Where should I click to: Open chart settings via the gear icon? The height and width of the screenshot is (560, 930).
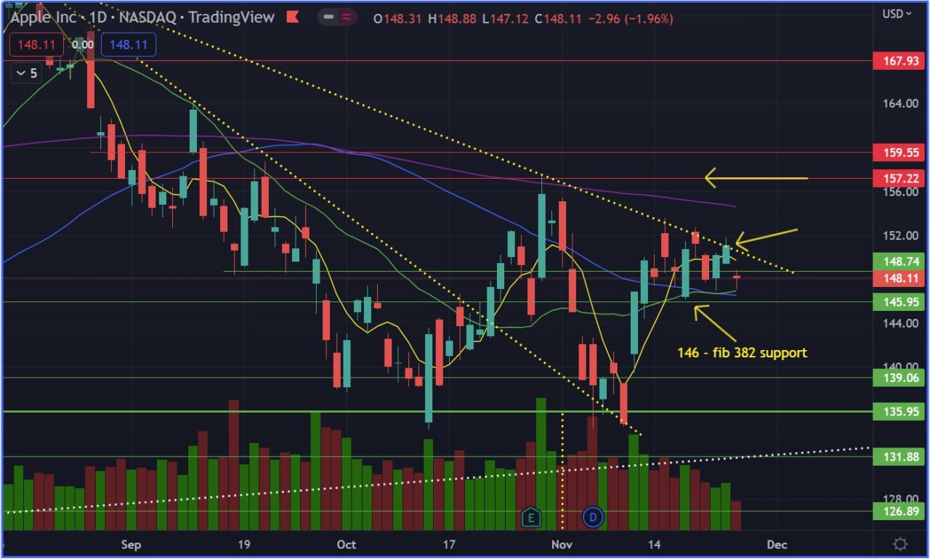click(901, 544)
